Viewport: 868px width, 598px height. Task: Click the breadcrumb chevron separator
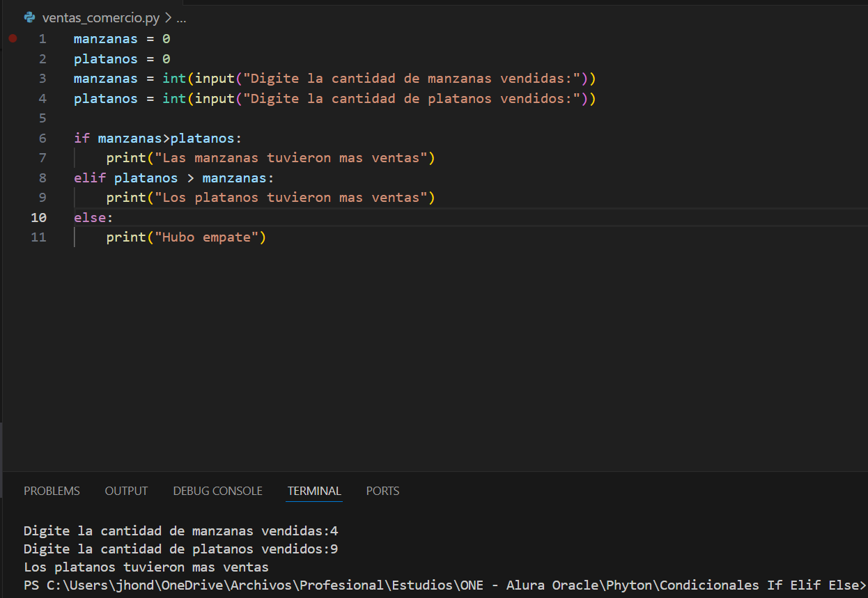[168, 17]
